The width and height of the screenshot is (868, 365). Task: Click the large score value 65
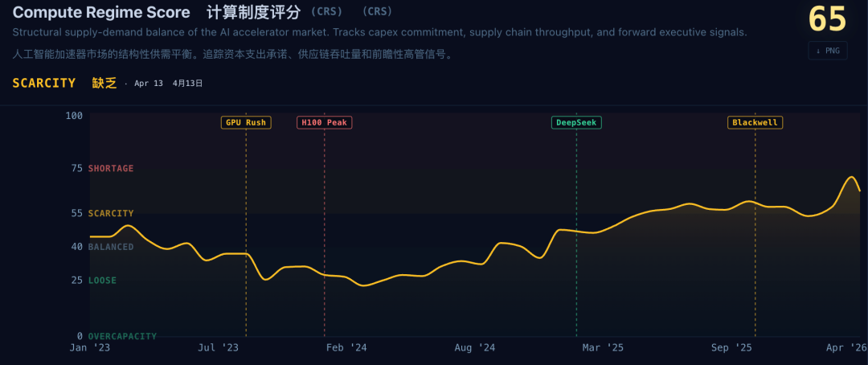point(827,19)
